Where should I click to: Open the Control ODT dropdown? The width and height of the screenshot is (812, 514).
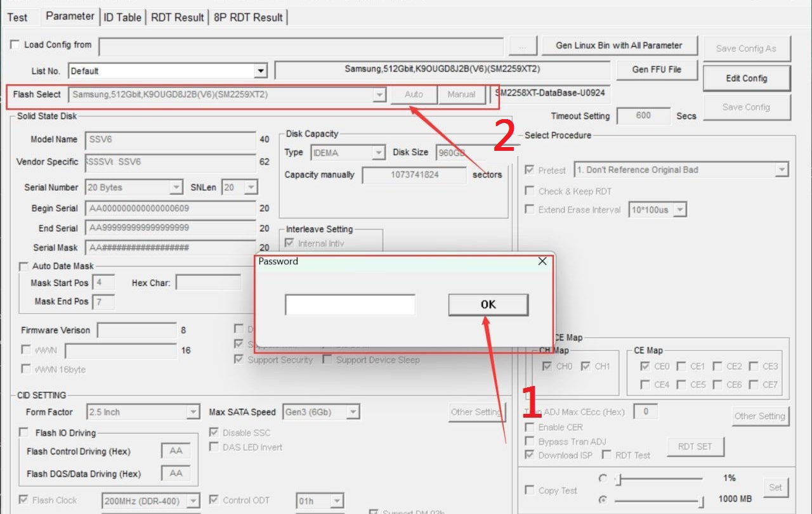pyautogui.click(x=337, y=501)
